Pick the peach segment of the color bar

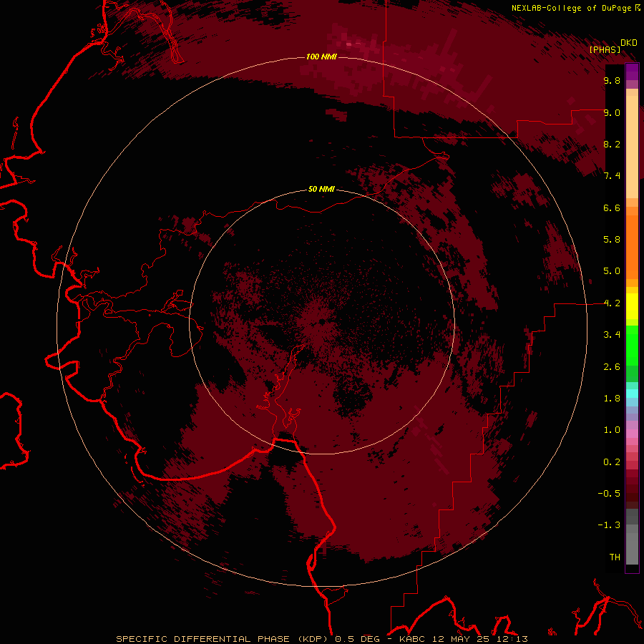point(632,147)
